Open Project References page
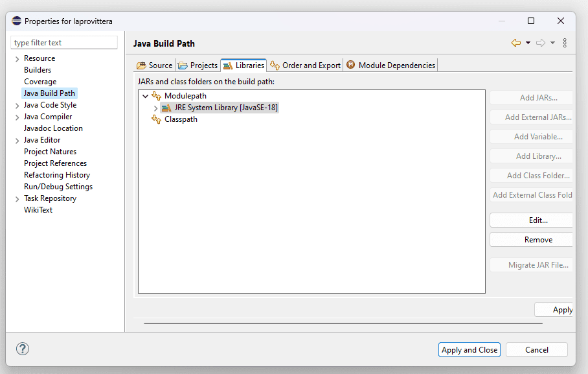The height and width of the screenshot is (374, 588). pyautogui.click(x=56, y=163)
